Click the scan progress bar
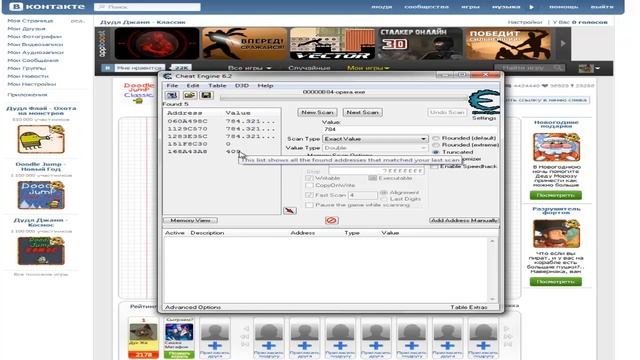This screenshot has height=360, width=640. click(x=343, y=98)
